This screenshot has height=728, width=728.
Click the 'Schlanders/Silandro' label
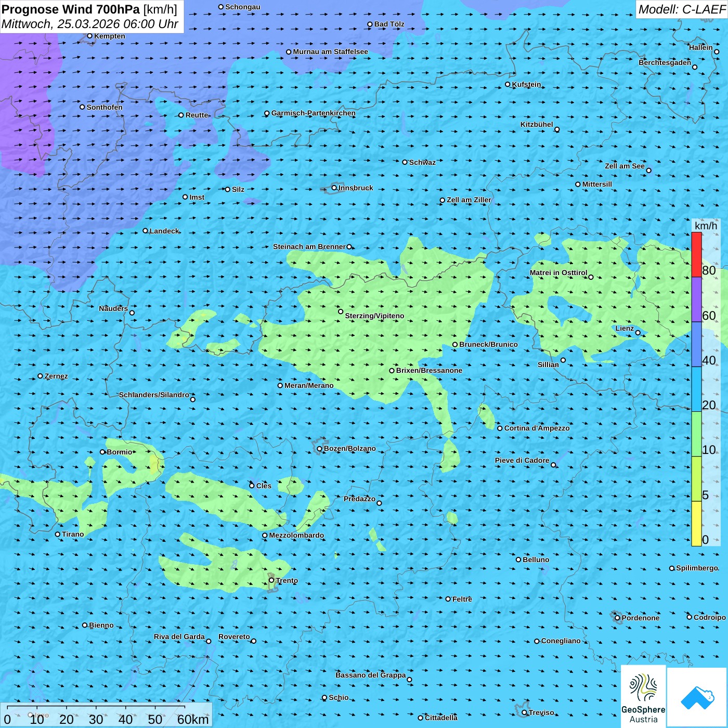tap(154, 395)
